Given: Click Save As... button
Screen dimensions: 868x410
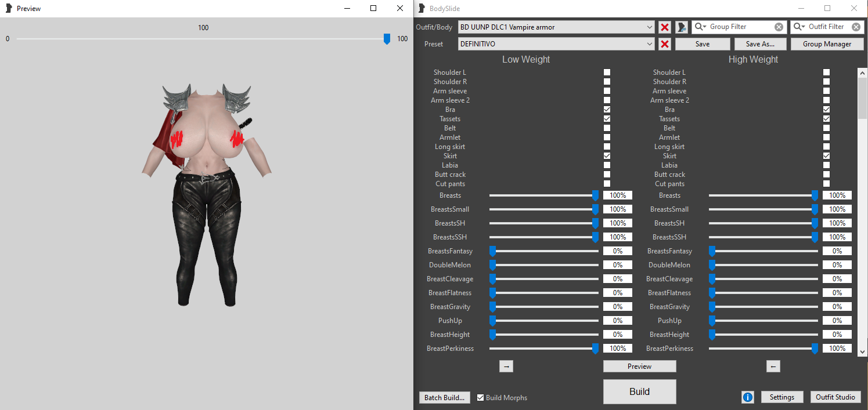Looking at the screenshot, I should click(x=761, y=44).
